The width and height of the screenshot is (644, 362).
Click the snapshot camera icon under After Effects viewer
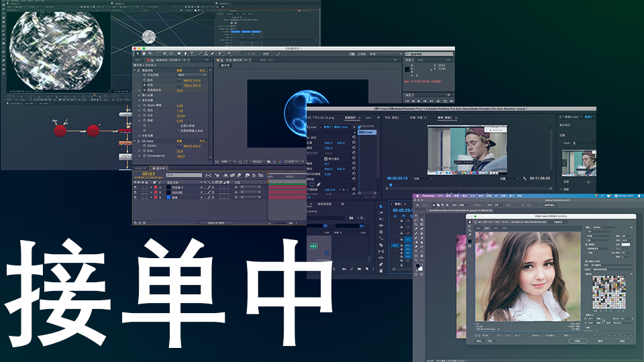(x=268, y=162)
